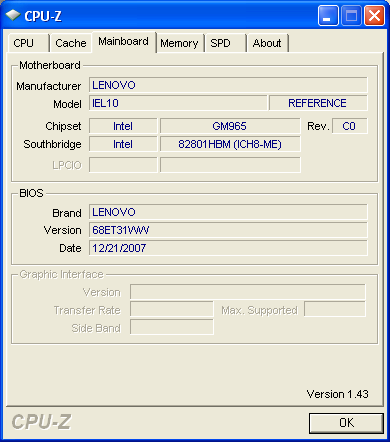Viewport: 390px width, 442px height.
Task: Click the BIOS date 12/21/2007
Action: click(x=228, y=248)
